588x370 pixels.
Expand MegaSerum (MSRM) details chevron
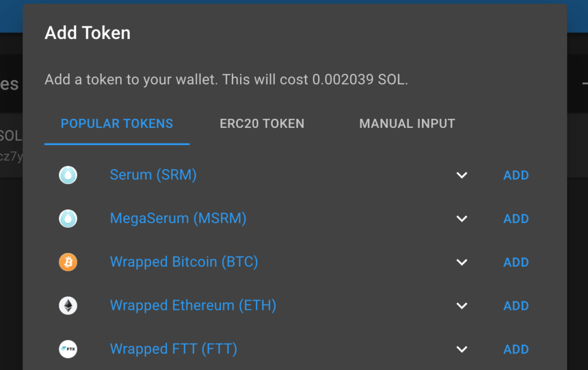pyautogui.click(x=462, y=219)
